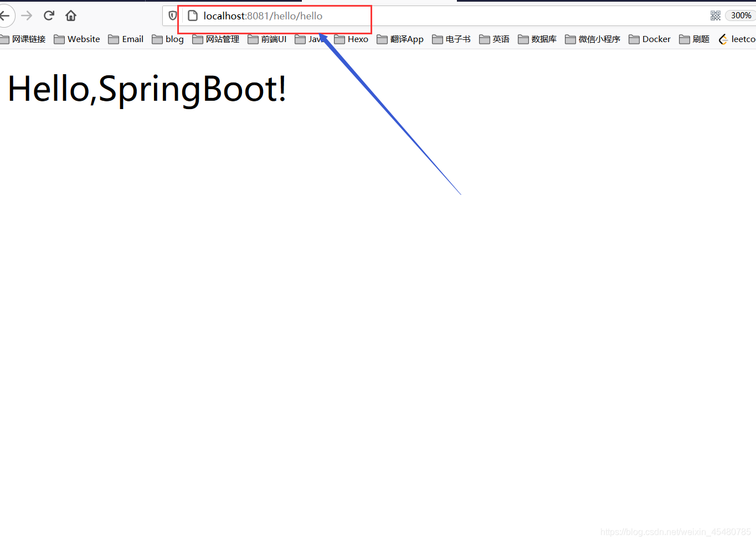Reload the current page
Viewport: 756px width, 542px height.
(49, 16)
